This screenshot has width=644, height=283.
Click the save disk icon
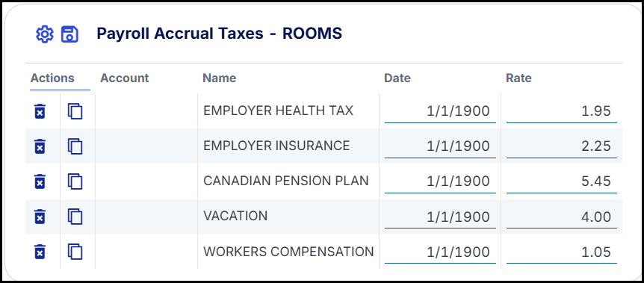(69, 34)
